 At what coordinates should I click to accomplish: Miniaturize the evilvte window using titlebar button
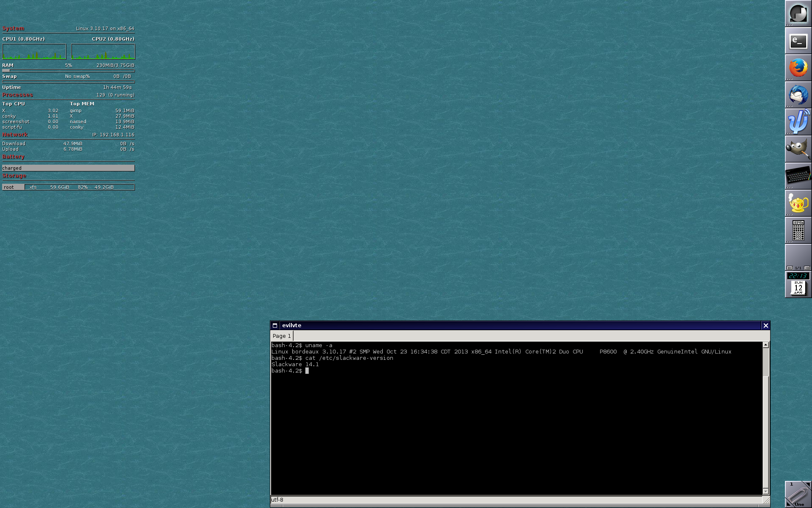pyautogui.click(x=275, y=326)
